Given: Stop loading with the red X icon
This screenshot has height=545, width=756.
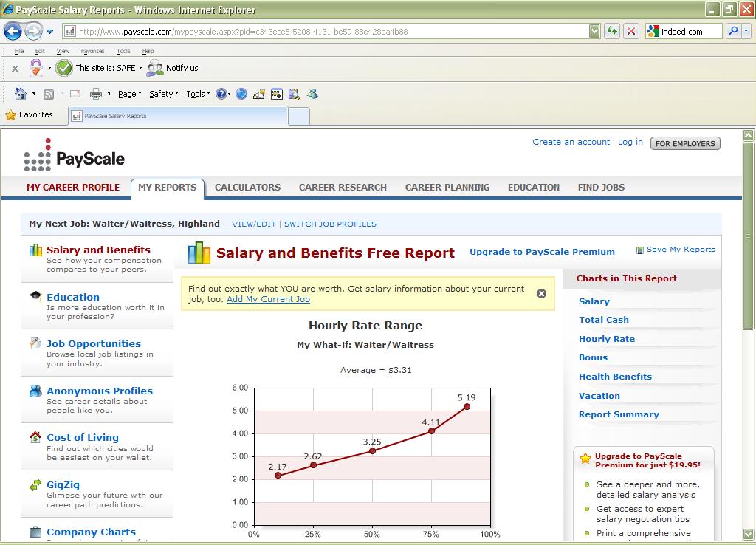Looking at the screenshot, I should pyautogui.click(x=630, y=31).
